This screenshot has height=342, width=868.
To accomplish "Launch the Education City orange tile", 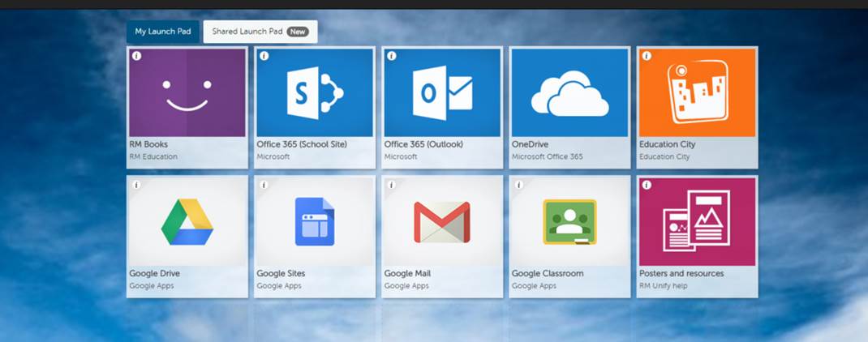I will [697, 92].
